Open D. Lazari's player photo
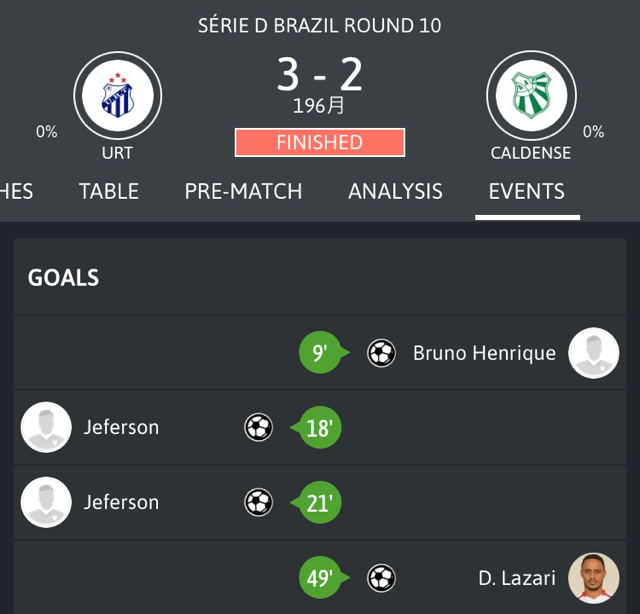The height and width of the screenshot is (614, 640). (593, 577)
